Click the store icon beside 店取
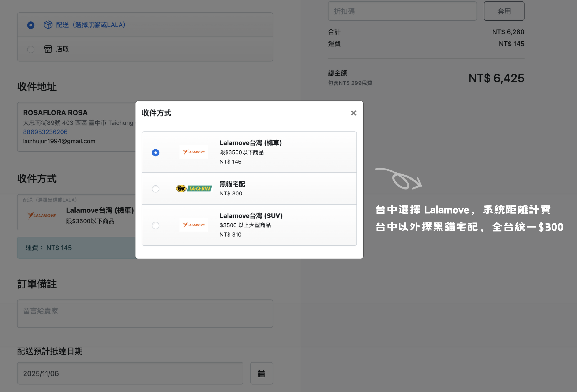 48,49
